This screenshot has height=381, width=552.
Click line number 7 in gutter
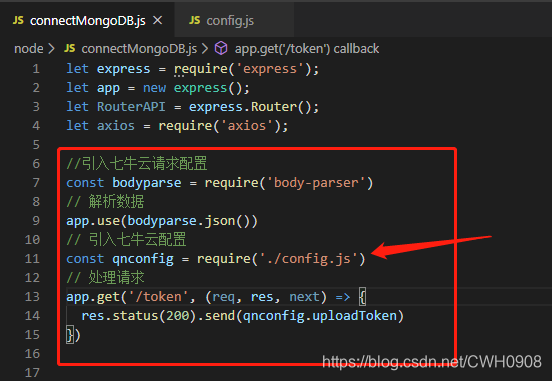pyautogui.click(x=36, y=183)
